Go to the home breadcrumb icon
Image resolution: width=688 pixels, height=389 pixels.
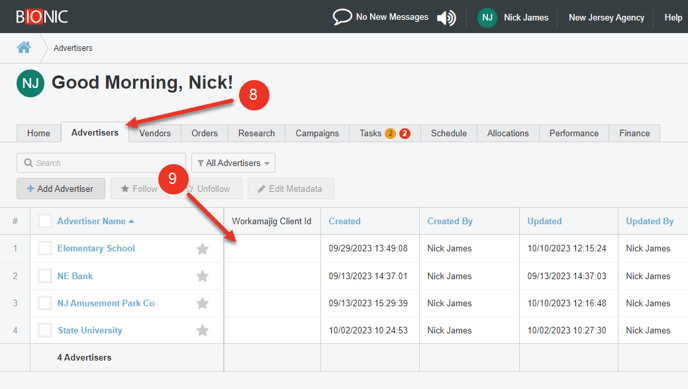pyautogui.click(x=24, y=47)
